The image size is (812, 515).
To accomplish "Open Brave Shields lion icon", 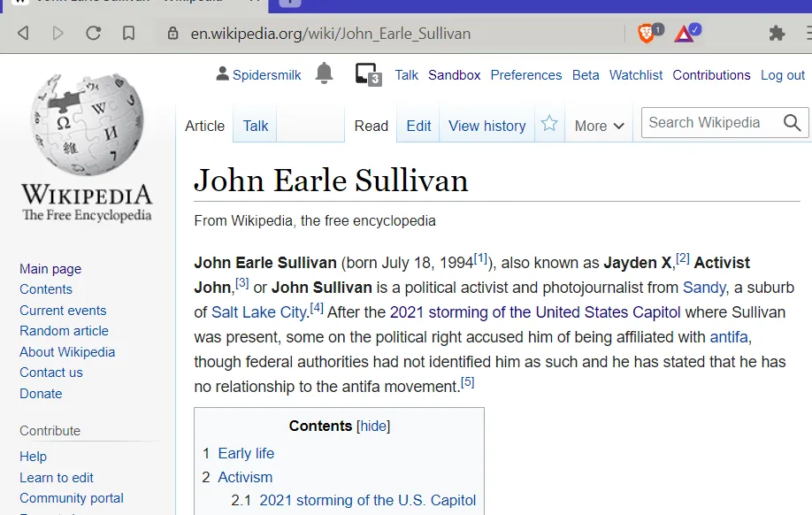I will (647, 33).
